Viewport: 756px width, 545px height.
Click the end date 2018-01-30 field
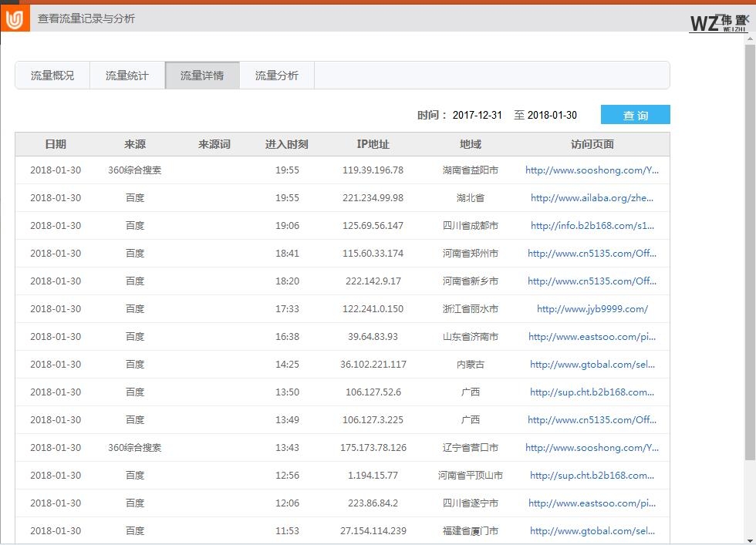(x=552, y=115)
